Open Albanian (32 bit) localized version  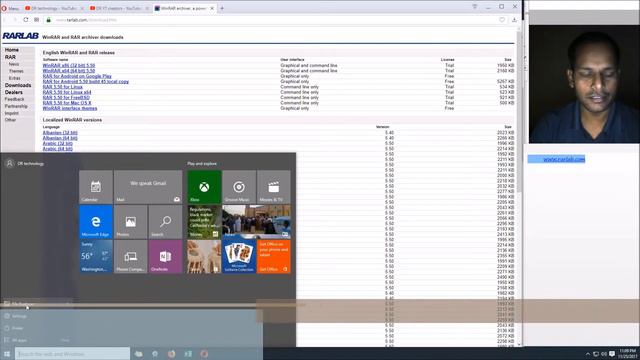coord(60,133)
